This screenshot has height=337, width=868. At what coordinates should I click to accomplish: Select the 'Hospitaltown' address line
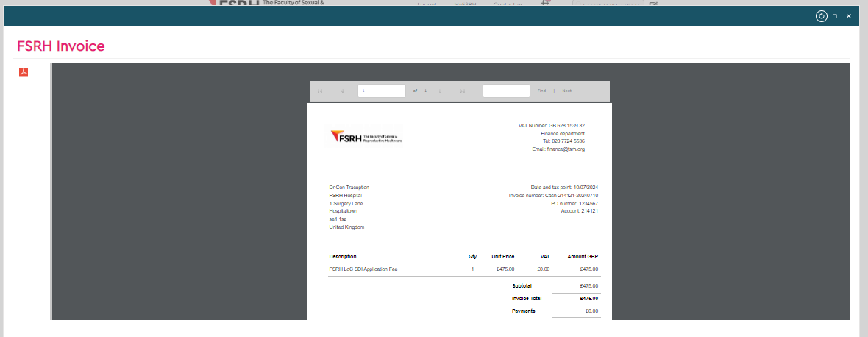[344, 211]
